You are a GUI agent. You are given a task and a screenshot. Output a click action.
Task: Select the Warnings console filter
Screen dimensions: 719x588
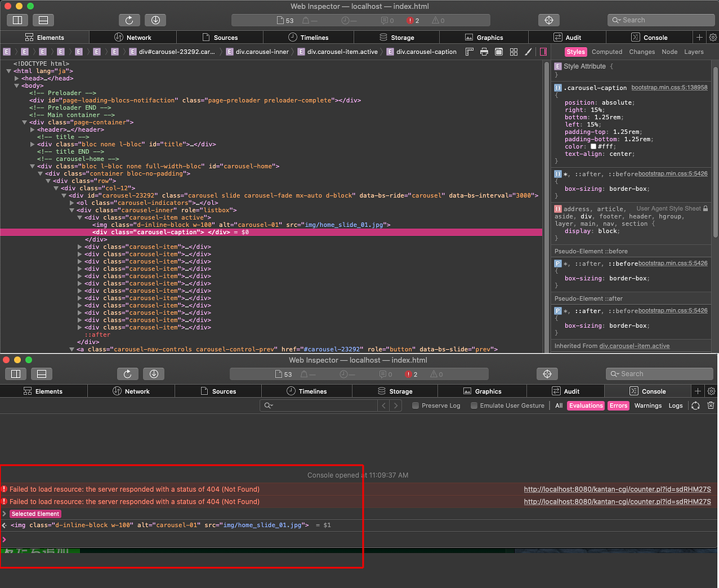[x=647, y=405]
